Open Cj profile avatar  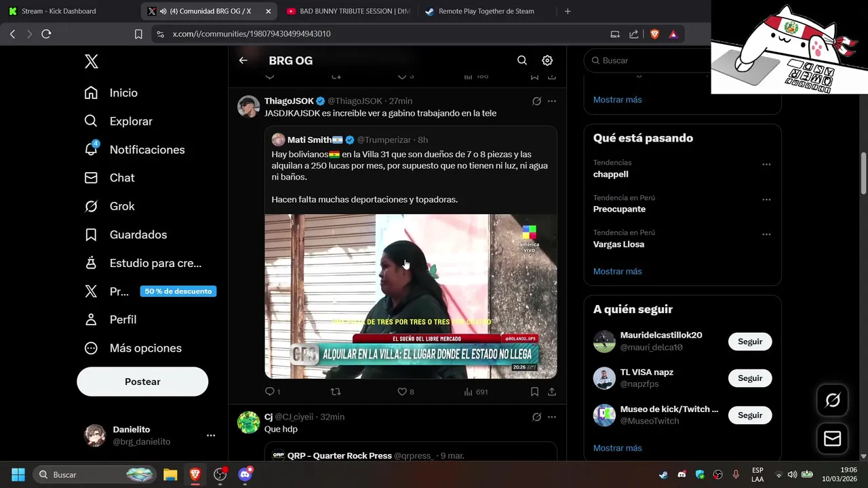point(249,422)
